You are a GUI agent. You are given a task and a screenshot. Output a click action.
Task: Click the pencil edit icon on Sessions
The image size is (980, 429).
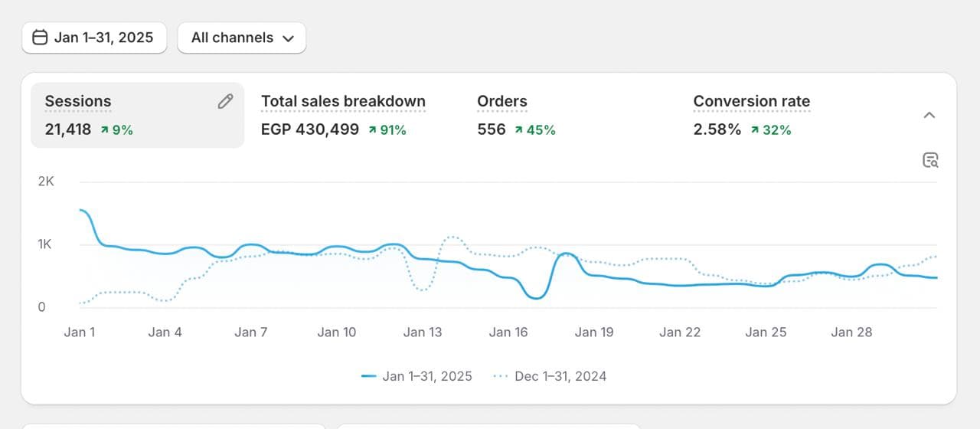click(225, 101)
